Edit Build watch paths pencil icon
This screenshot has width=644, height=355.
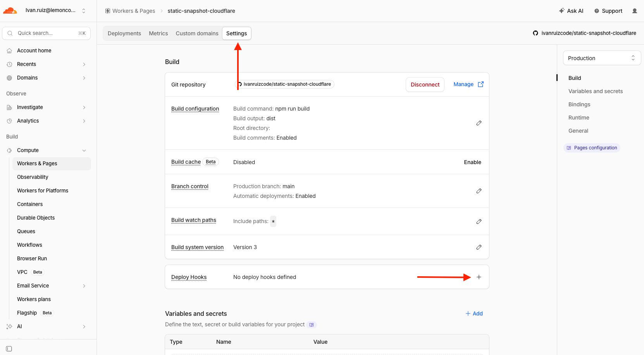click(x=479, y=222)
